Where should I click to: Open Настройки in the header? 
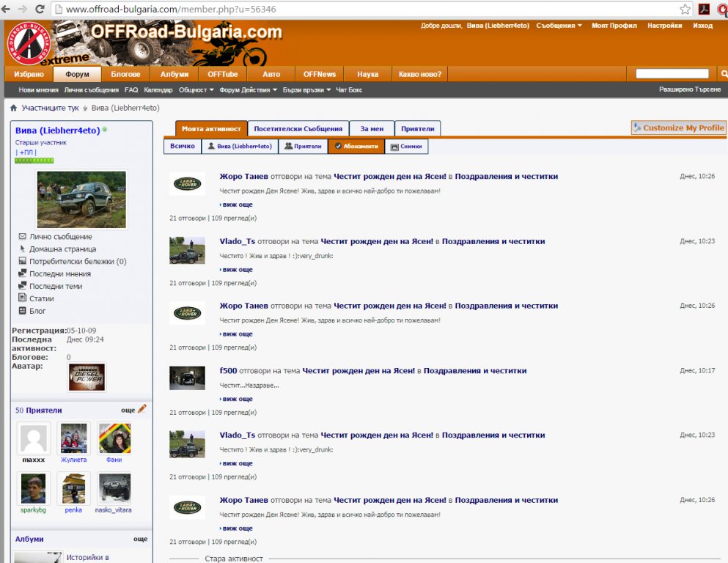[664, 26]
